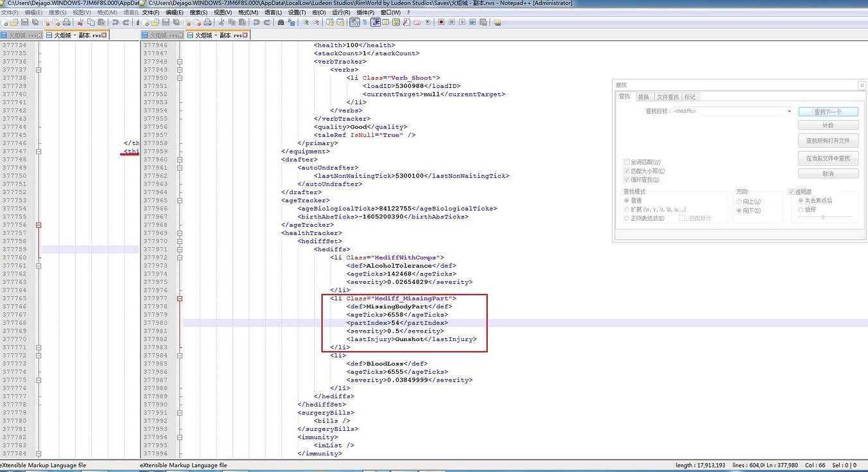Click the Zoom In toolbar icon
The width and height of the screenshot is (868, 472).
pyautogui.click(x=306, y=22)
